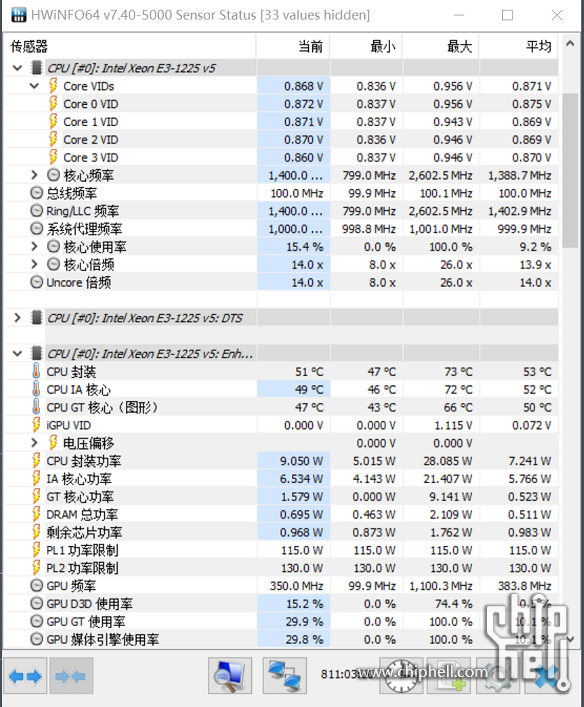
Task: Click the HWiNFO64 title bar app icon
Action: pyautogui.click(x=18, y=15)
